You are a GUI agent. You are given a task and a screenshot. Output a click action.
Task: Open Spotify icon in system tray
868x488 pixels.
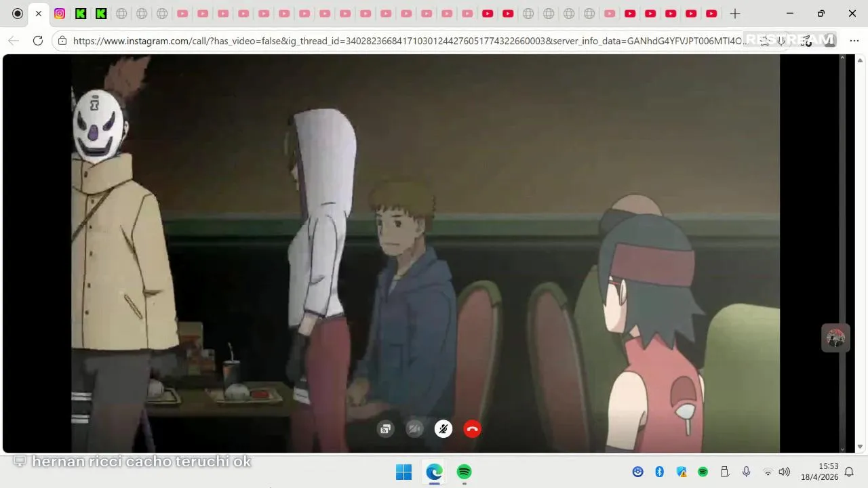point(703,472)
